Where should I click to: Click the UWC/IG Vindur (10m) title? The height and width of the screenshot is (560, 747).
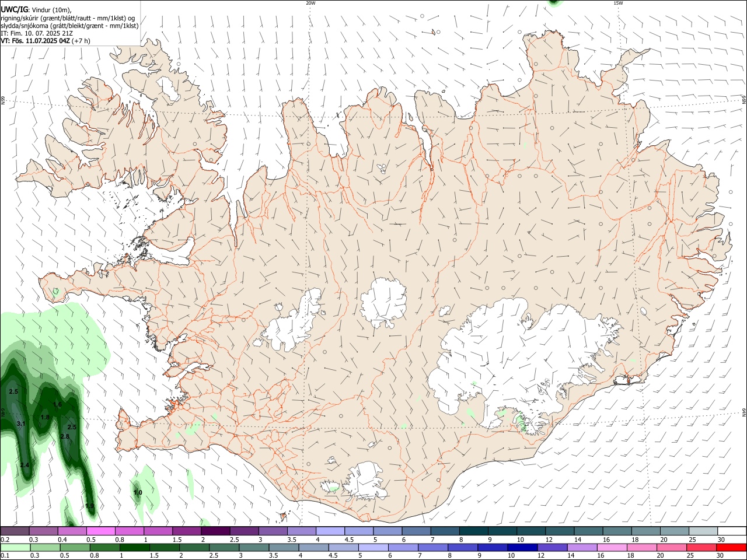(x=36, y=9)
